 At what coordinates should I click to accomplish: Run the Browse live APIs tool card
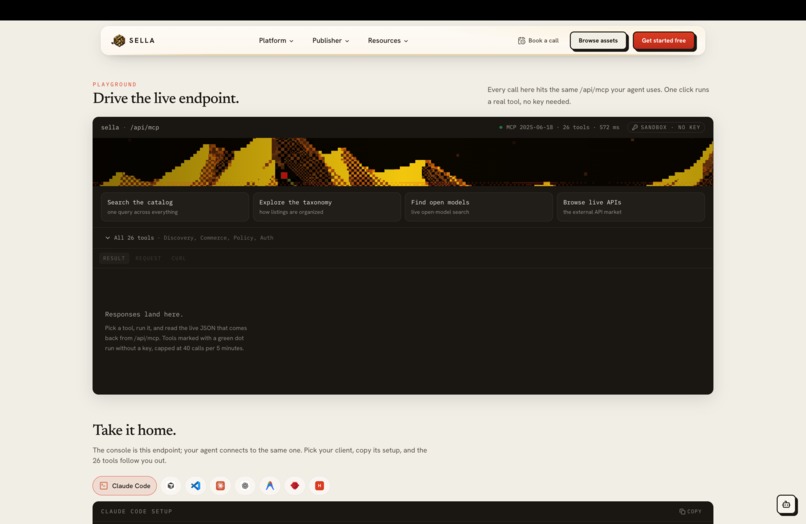(x=631, y=207)
